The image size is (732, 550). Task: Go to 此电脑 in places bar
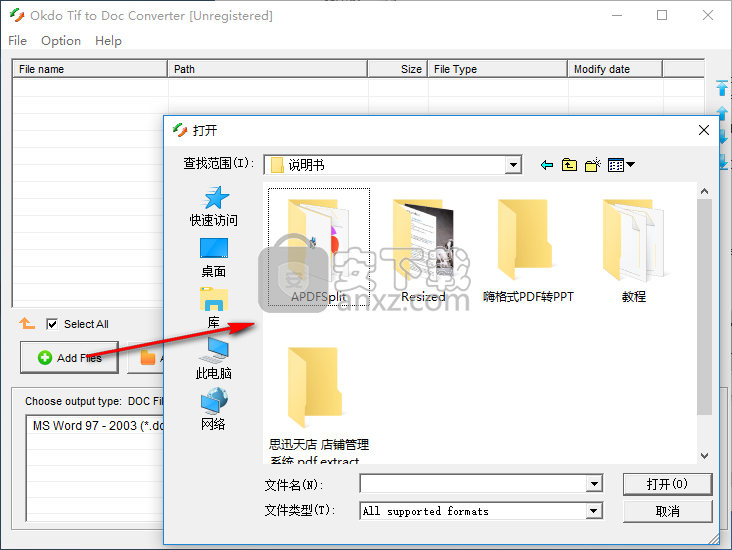(214, 359)
